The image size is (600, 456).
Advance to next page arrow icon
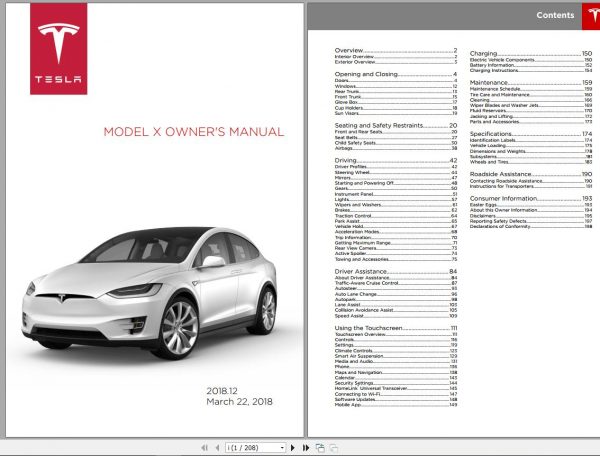(x=293, y=448)
